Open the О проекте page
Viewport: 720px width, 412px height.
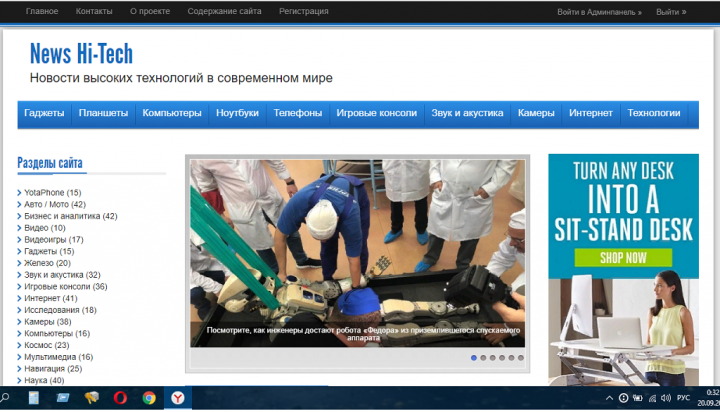point(150,11)
